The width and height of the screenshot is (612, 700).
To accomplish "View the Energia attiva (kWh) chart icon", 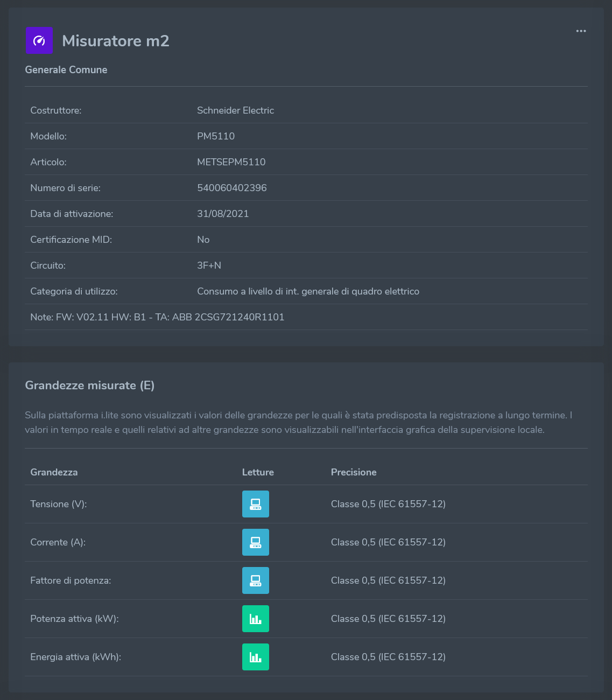I will 255,657.
